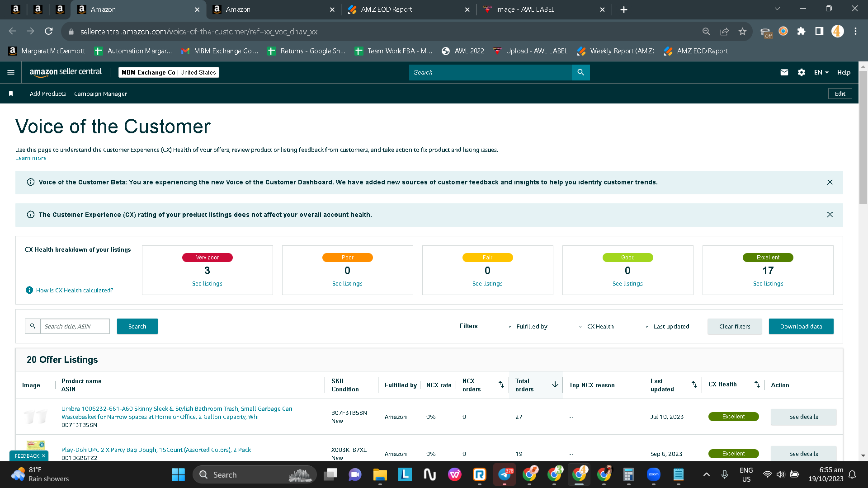Screen dimensions: 868x488
Task: Sort by Last updated column arrows
Action: click(x=694, y=385)
